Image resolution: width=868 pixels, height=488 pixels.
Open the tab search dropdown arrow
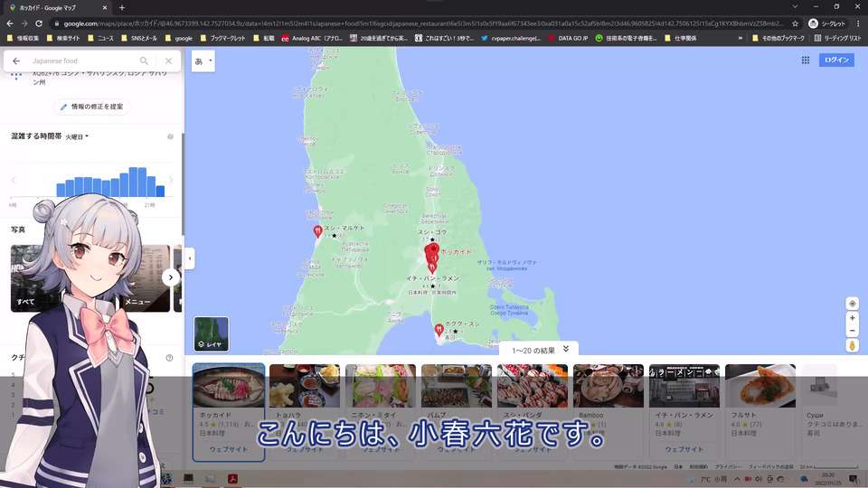[795, 6]
